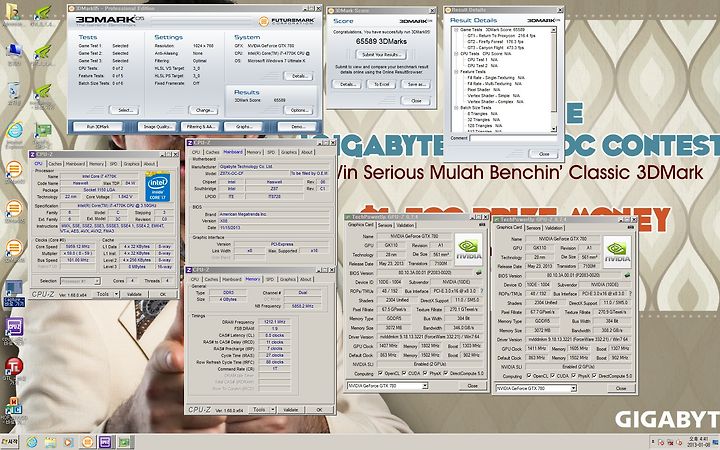This screenshot has width=720, height=450.
Task: Click the Futuremark logo in the 3DMark05 window
Action: 287,21
